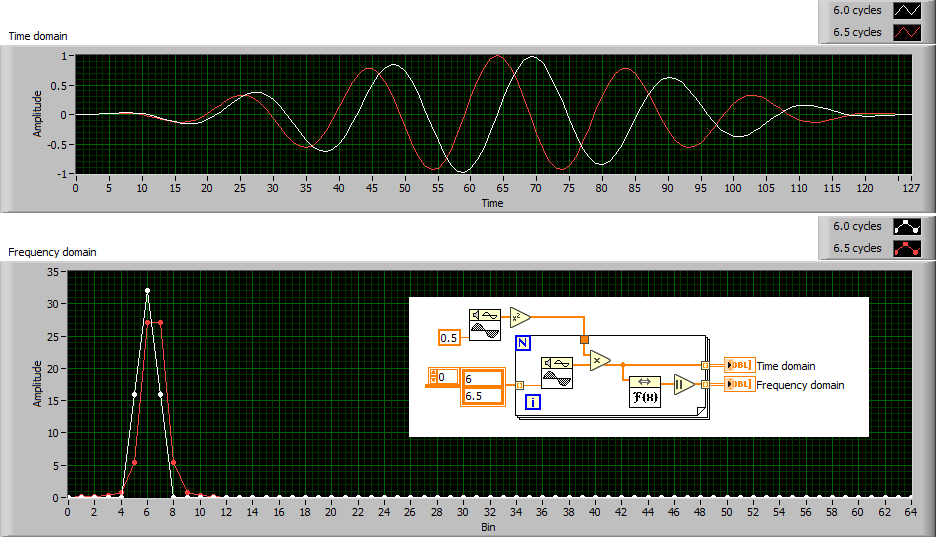The width and height of the screenshot is (936, 537).
Task: Click the Time domain graph title
Action: tap(38, 36)
